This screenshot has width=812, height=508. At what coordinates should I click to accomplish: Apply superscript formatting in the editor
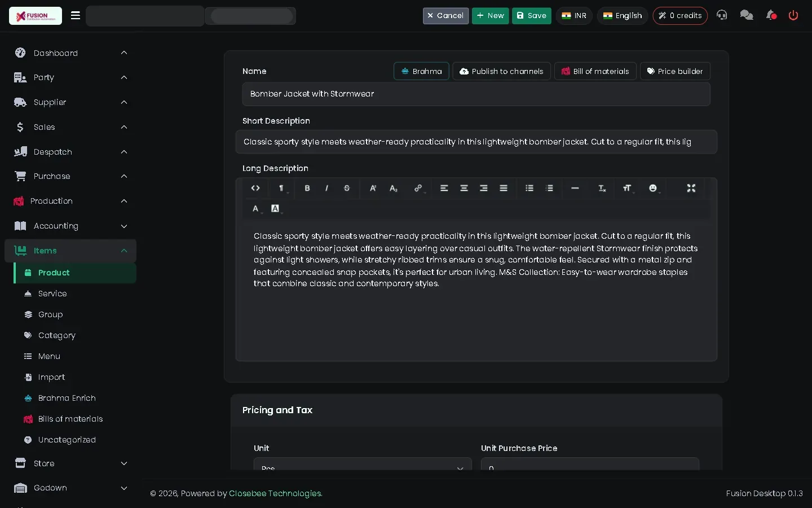[x=373, y=189]
